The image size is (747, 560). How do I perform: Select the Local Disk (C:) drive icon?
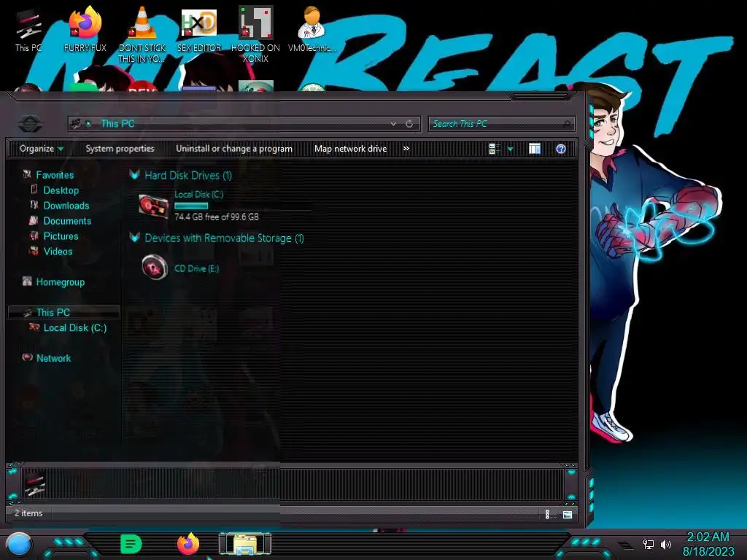(x=153, y=206)
